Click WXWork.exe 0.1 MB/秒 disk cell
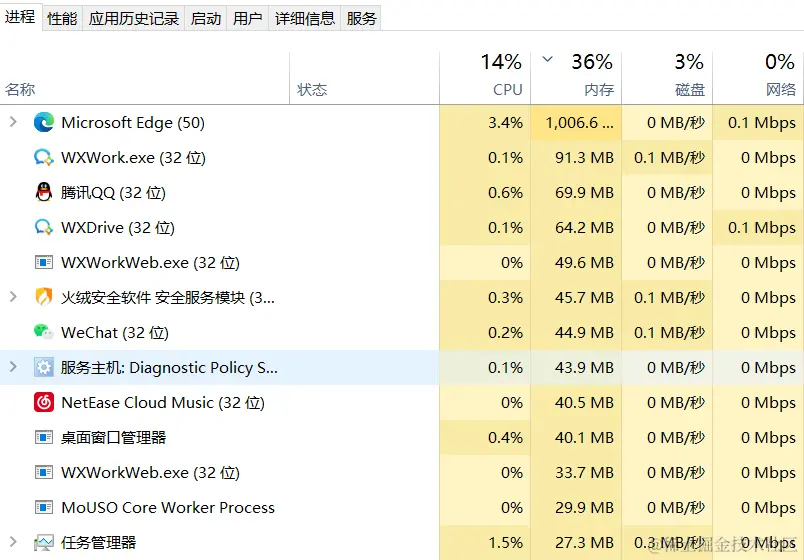 (667, 157)
